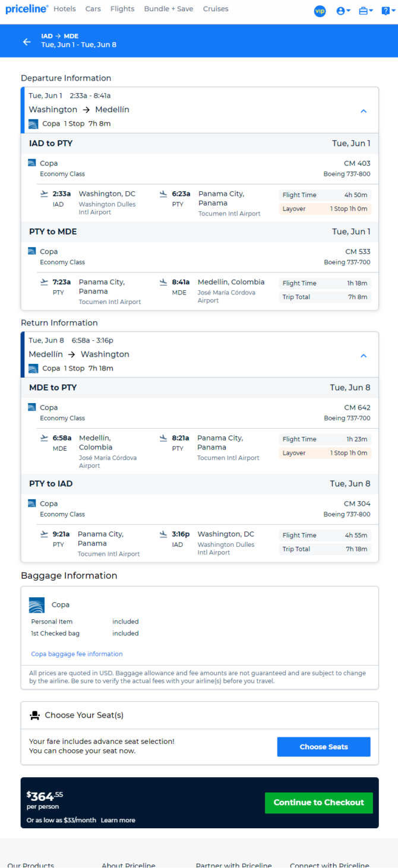Screen dimensions: 398x868
Task: Open the Hotels menu item
Action: tap(64, 9)
